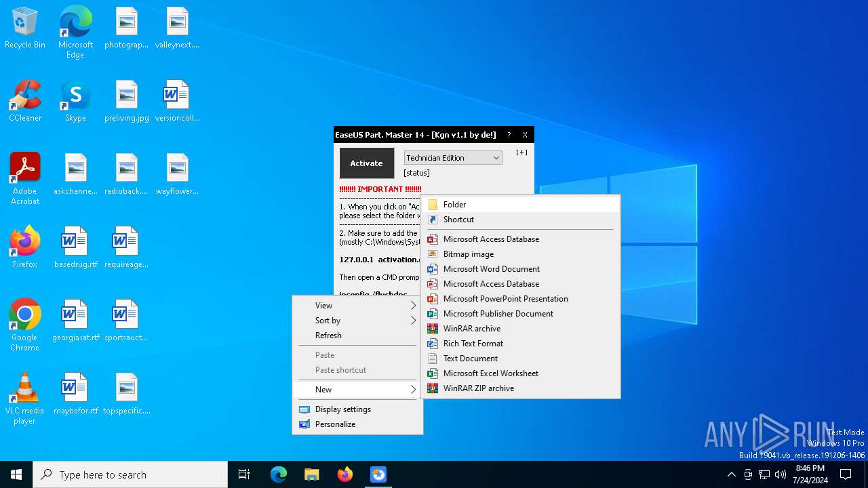Expand the View submenu
This screenshot has width=868, height=488.
[x=357, y=306]
